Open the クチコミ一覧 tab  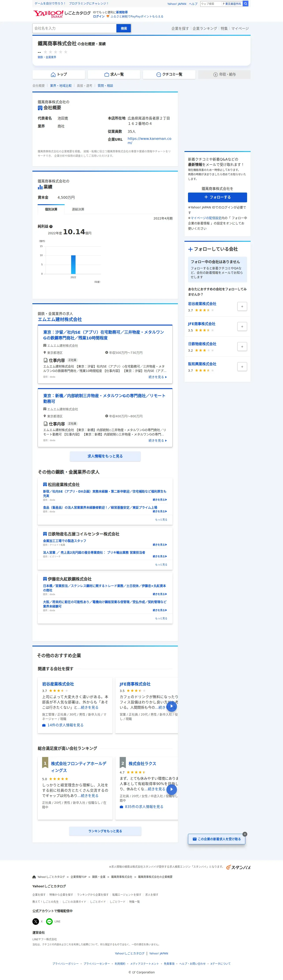pyautogui.click(x=169, y=75)
